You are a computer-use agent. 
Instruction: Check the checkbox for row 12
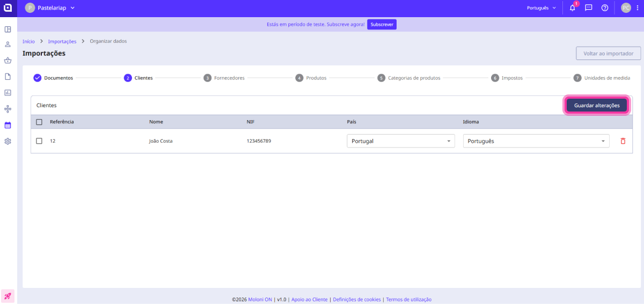tap(39, 141)
